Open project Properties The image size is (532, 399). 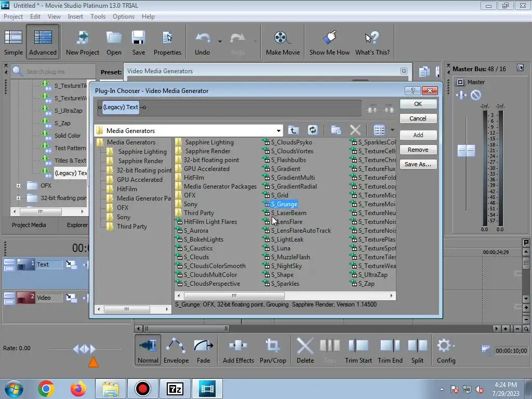point(167,43)
